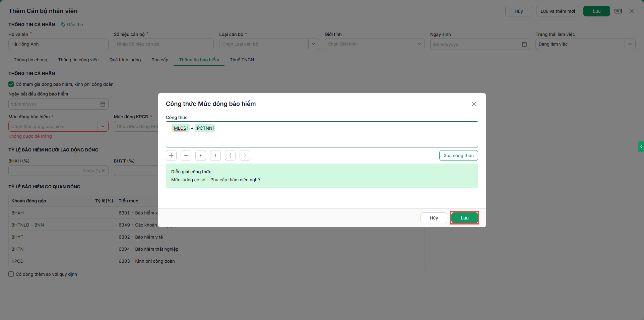The height and width of the screenshot is (320, 644).
Task: Insert closing parenthesis into formula
Action: 245,155
